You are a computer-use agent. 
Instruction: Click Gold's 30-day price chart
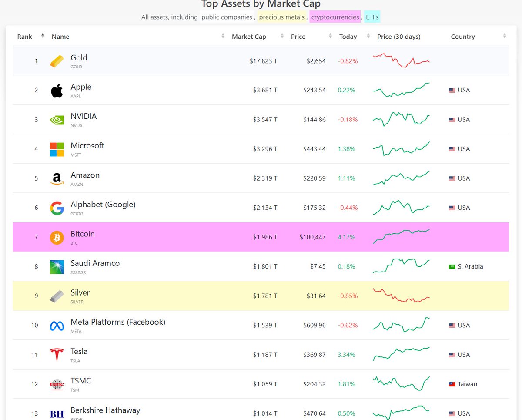pyautogui.click(x=401, y=60)
